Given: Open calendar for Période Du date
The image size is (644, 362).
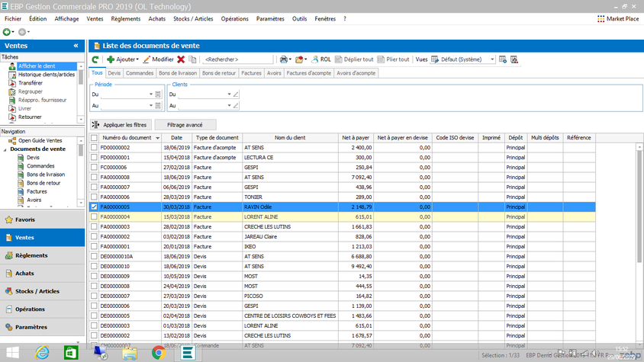Looking at the screenshot, I should [158, 95].
